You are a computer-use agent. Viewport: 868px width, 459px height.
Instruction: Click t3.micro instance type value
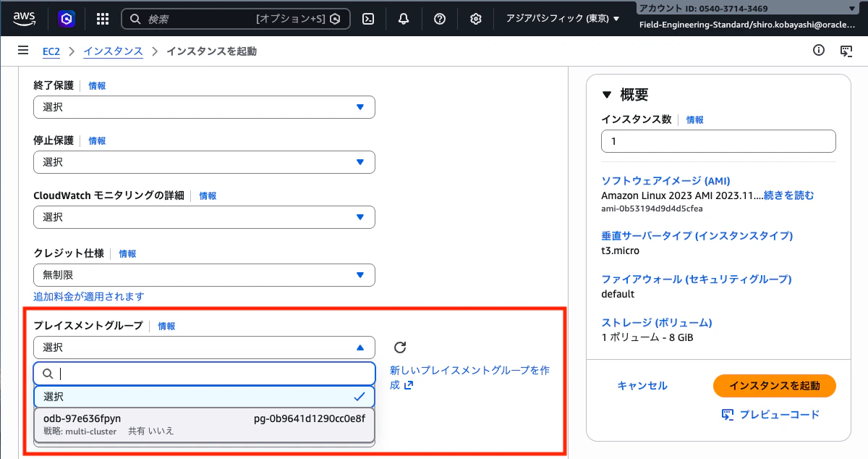pos(621,250)
